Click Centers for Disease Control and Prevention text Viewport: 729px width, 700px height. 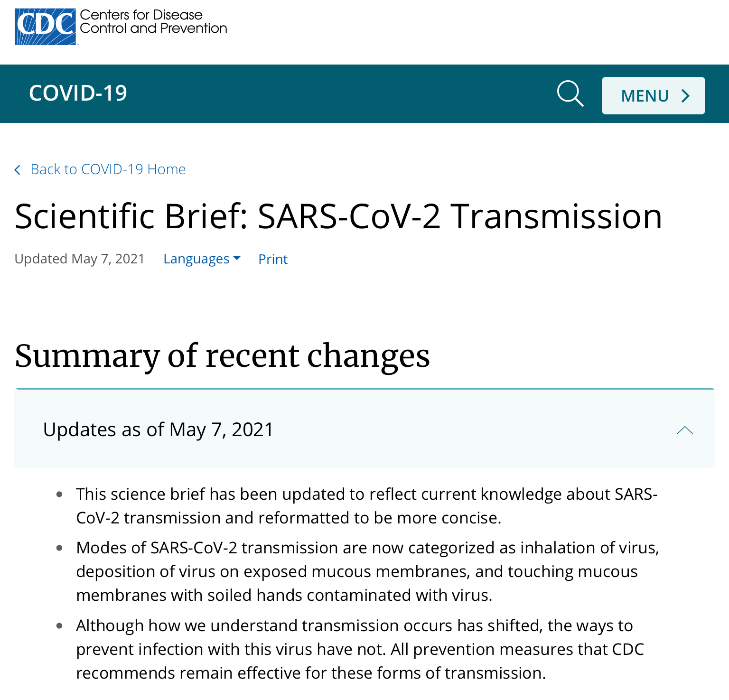coord(153,22)
